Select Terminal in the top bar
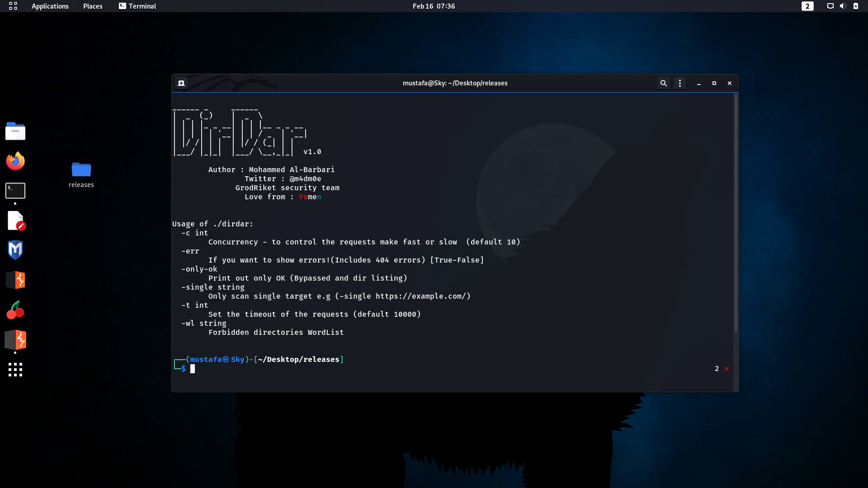Viewport: 868px width, 488px height. 137,6
